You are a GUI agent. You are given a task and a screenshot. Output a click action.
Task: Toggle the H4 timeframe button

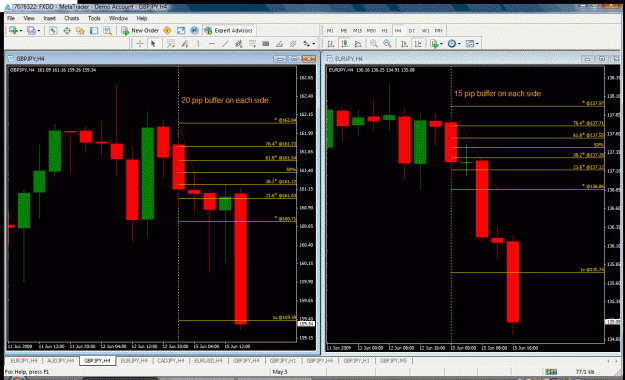coord(398,31)
